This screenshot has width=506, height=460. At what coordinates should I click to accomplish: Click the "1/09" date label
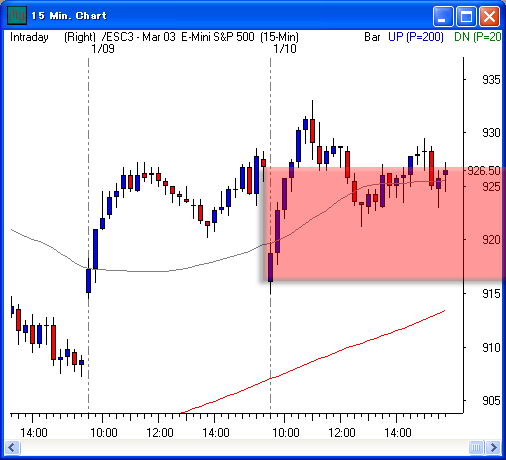103,49
